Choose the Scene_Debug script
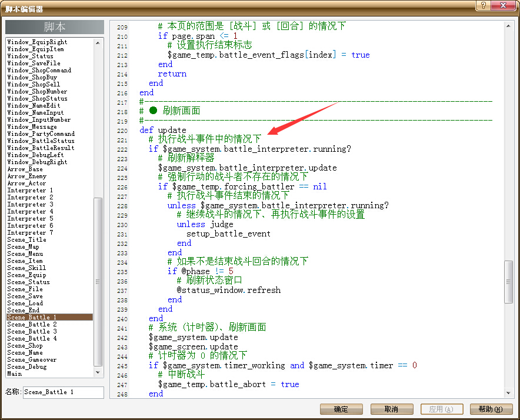Image resolution: width=520 pixels, height=420 pixels. tap(27, 366)
